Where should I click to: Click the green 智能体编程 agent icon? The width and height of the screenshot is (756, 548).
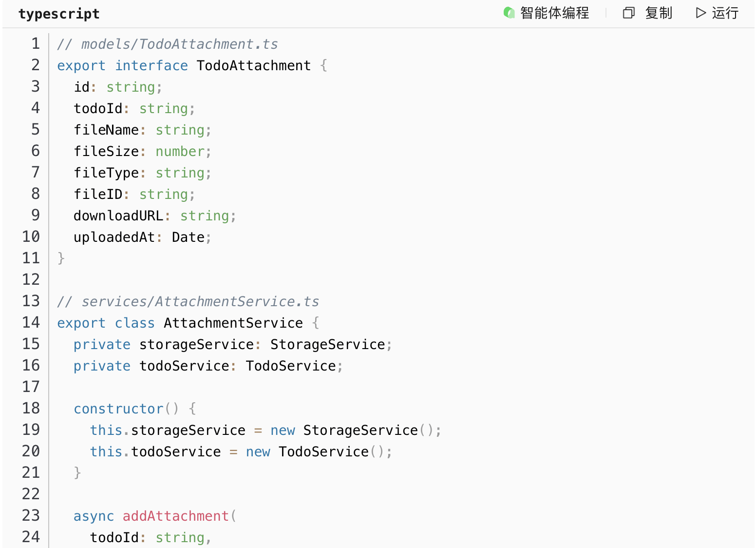coord(509,13)
